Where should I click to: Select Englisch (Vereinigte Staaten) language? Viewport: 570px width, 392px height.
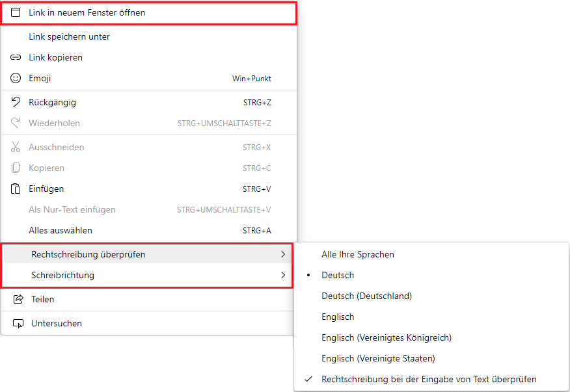click(x=378, y=358)
